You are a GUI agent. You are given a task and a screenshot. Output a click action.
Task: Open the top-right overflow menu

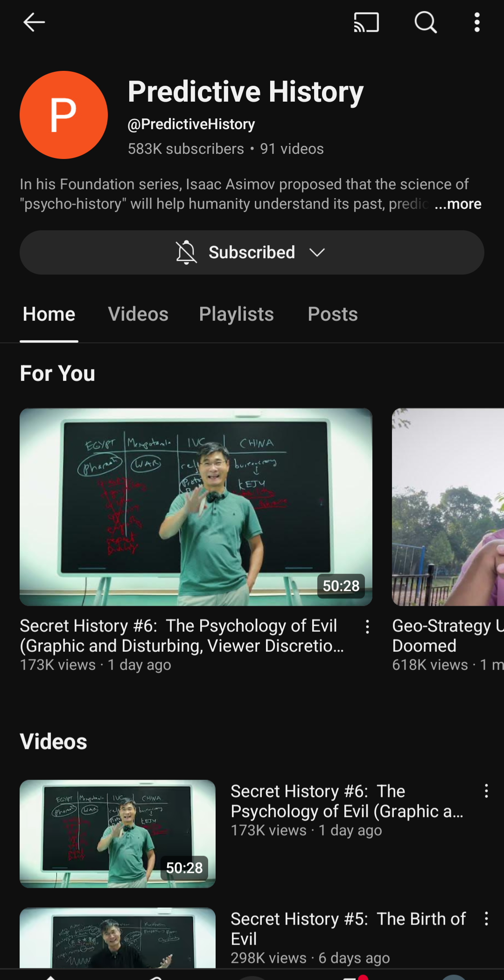(x=477, y=22)
